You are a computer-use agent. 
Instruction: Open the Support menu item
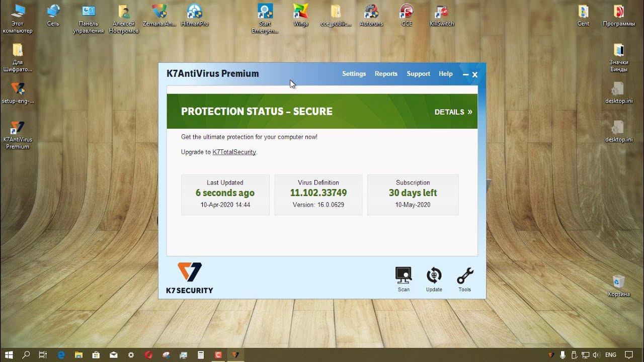[x=418, y=74]
